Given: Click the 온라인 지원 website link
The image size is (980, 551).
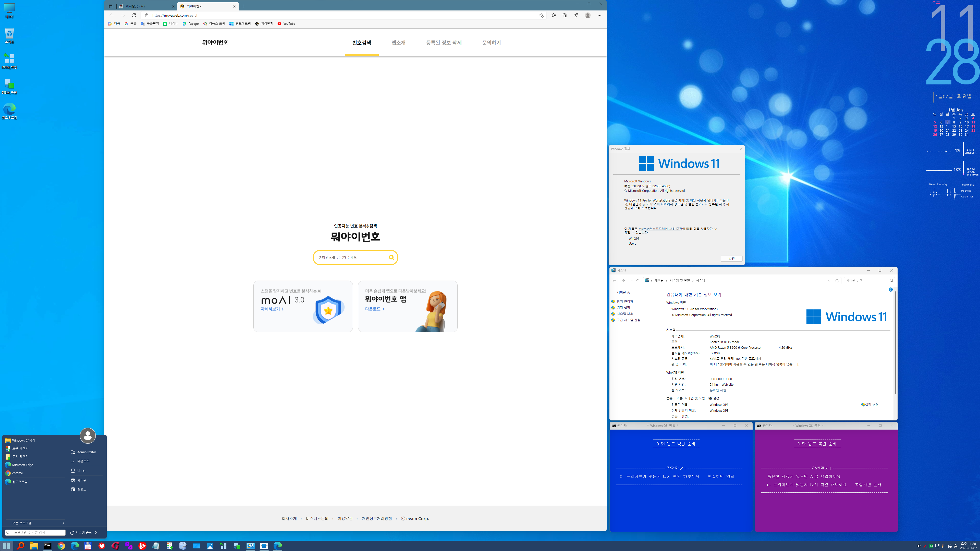Looking at the screenshot, I should (717, 390).
